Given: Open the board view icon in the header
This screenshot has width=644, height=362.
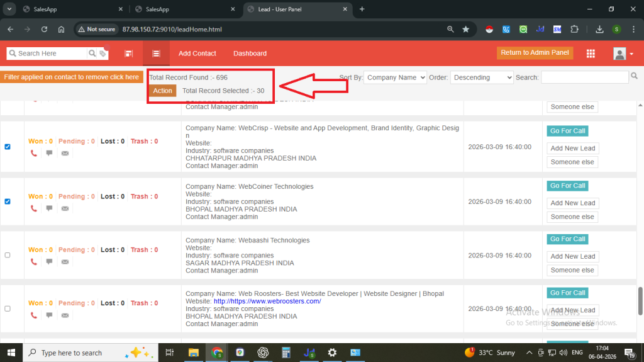Looking at the screenshot, I should click(128, 54).
